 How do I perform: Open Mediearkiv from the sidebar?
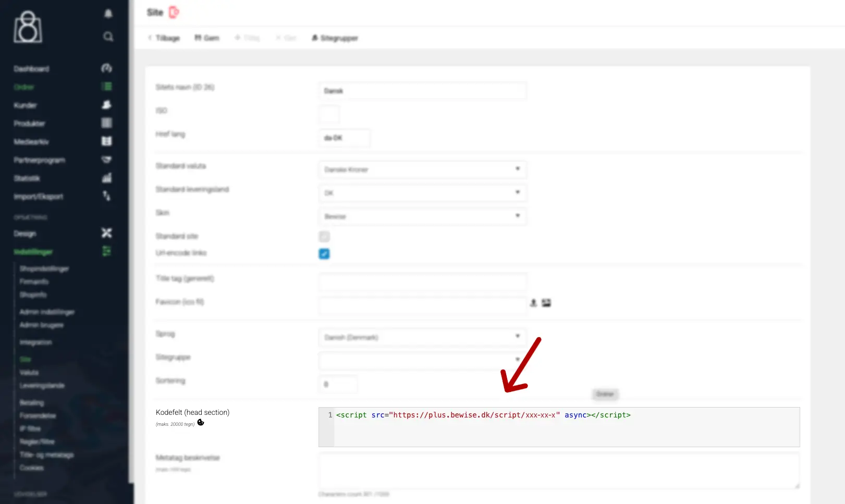tap(31, 142)
